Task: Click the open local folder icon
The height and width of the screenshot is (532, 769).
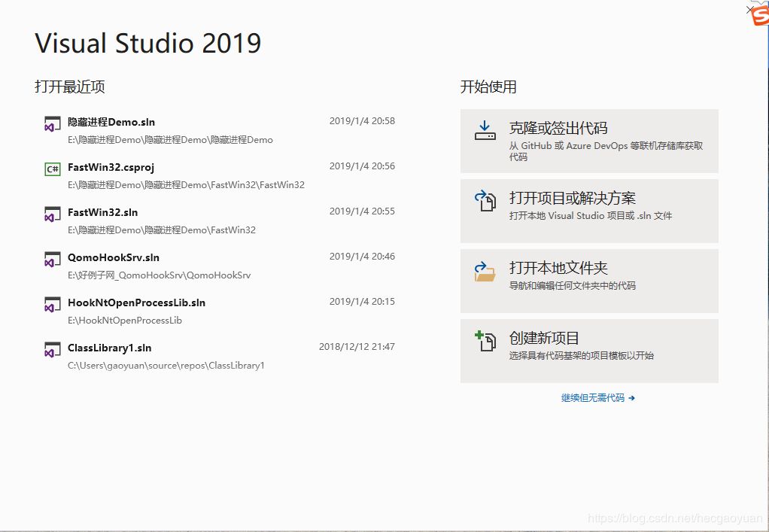Action: tap(485, 271)
